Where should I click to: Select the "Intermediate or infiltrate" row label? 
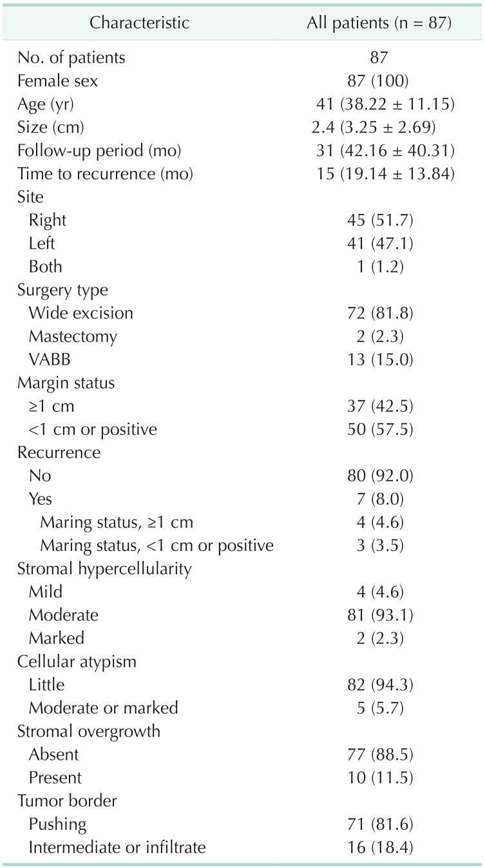tap(117, 847)
